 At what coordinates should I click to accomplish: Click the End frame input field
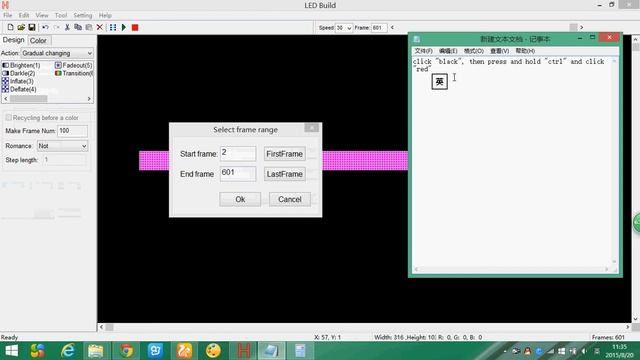pyautogui.click(x=238, y=173)
